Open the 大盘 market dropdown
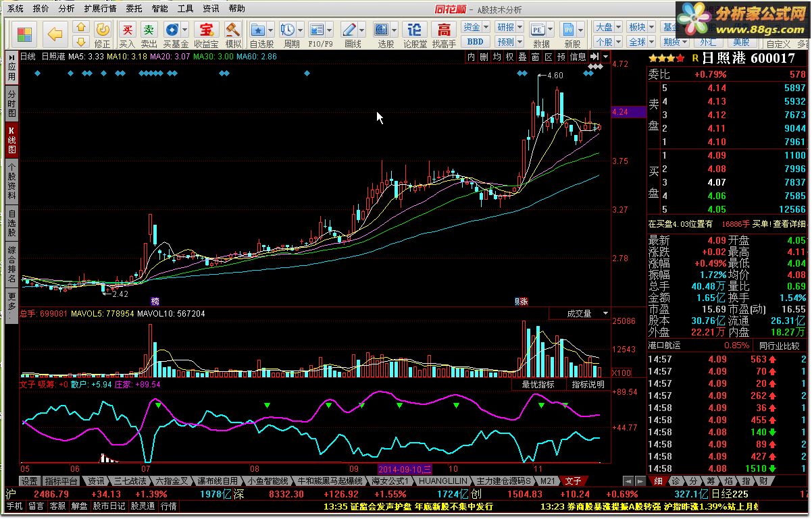Image resolution: width=812 pixels, height=519 pixels. point(607,28)
